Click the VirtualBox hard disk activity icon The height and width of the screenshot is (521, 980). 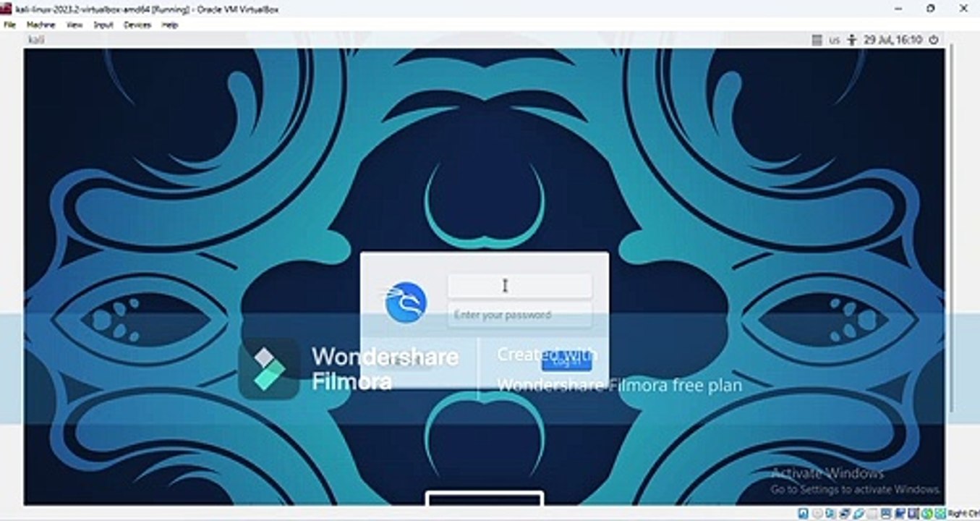(804, 513)
